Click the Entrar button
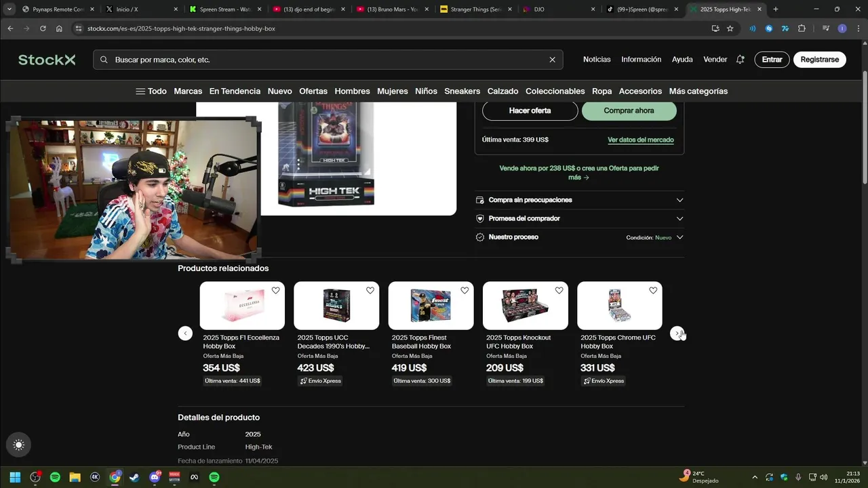Image resolution: width=868 pixels, height=488 pixels. pos(772,60)
